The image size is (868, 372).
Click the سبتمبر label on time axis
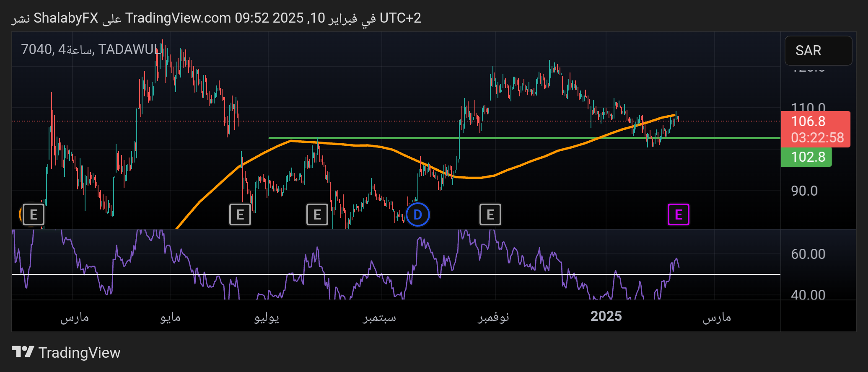tap(379, 317)
